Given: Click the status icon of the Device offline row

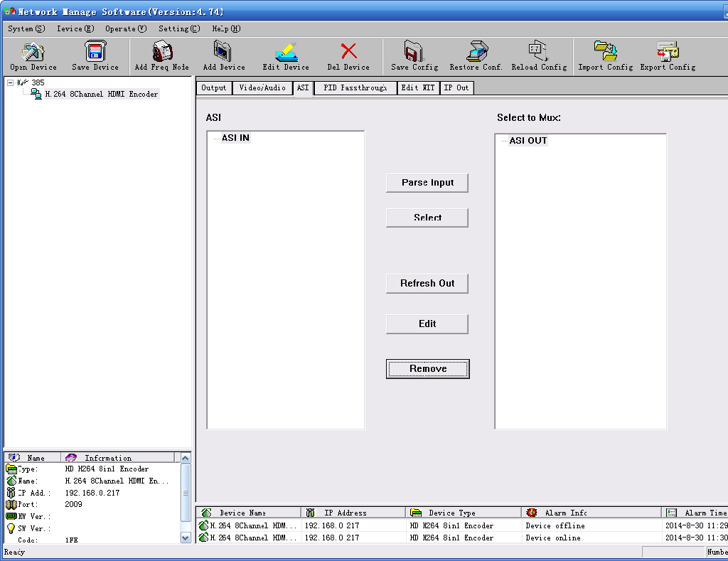Looking at the screenshot, I should 203,525.
